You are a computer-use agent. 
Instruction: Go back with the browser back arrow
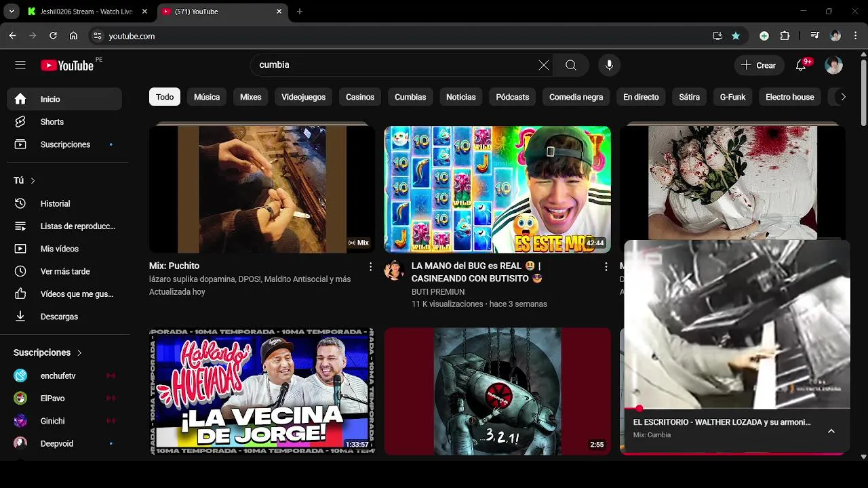tap(13, 36)
